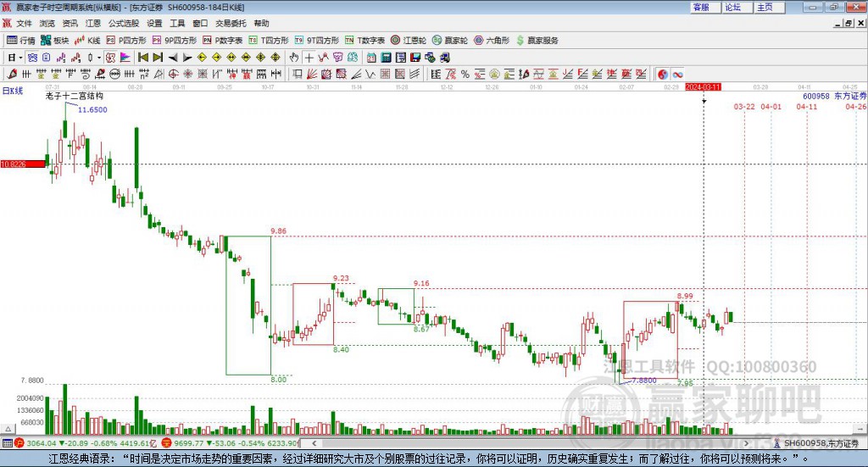Open the 浏览 menu
Image resolution: width=868 pixels, height=467 pixels.
(x=47, y=23)
